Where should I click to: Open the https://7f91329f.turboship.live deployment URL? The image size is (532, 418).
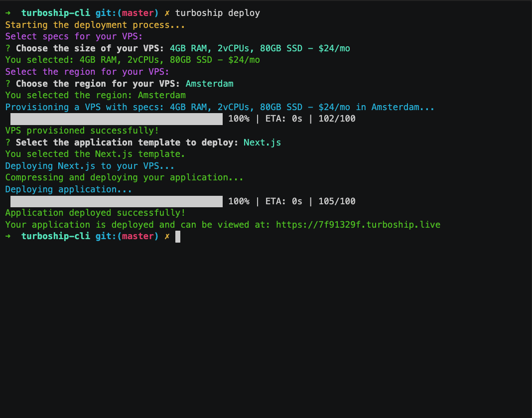pyautogui.click(x=358, y=225)
